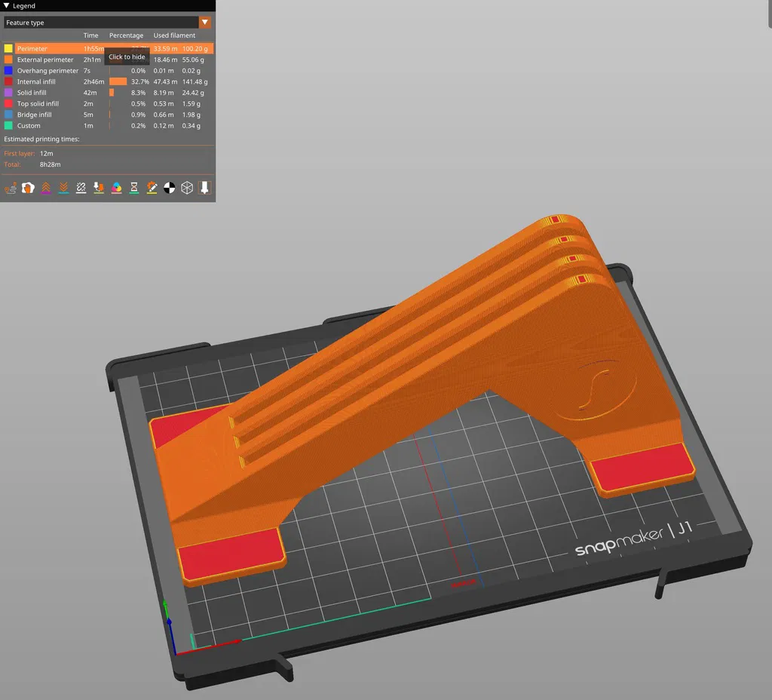Toggle seams visibility icon
The width and height of the screenshot is (772, 700).
[81, 188]
